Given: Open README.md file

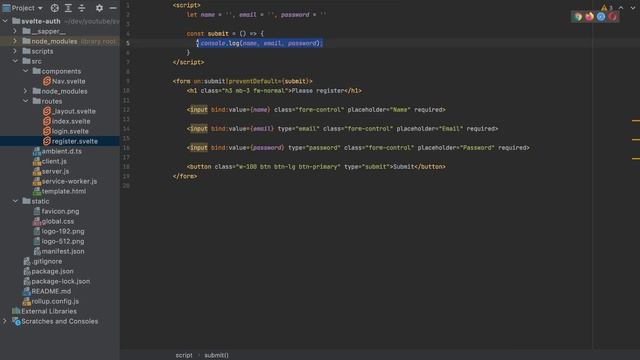Looking at the screenshot, I should pyautogui.click(x=51, y=291).
